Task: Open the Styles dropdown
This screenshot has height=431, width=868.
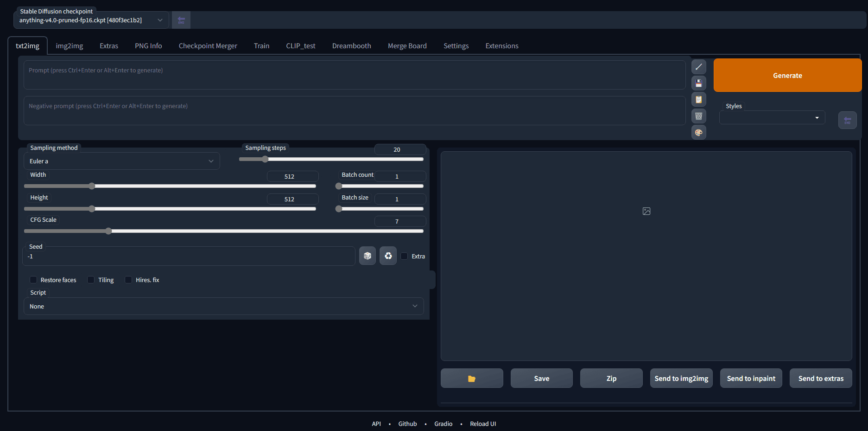Action: (x=772, y=118)
